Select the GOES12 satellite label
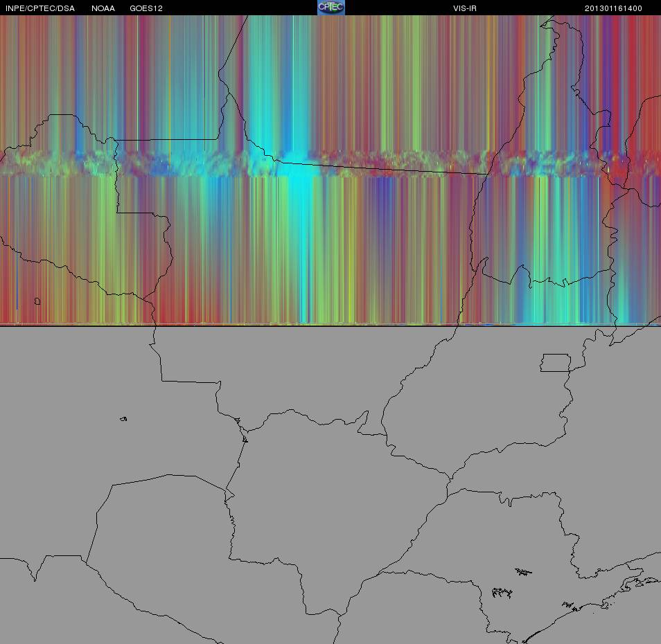661x644 pixels. [146, 8]
